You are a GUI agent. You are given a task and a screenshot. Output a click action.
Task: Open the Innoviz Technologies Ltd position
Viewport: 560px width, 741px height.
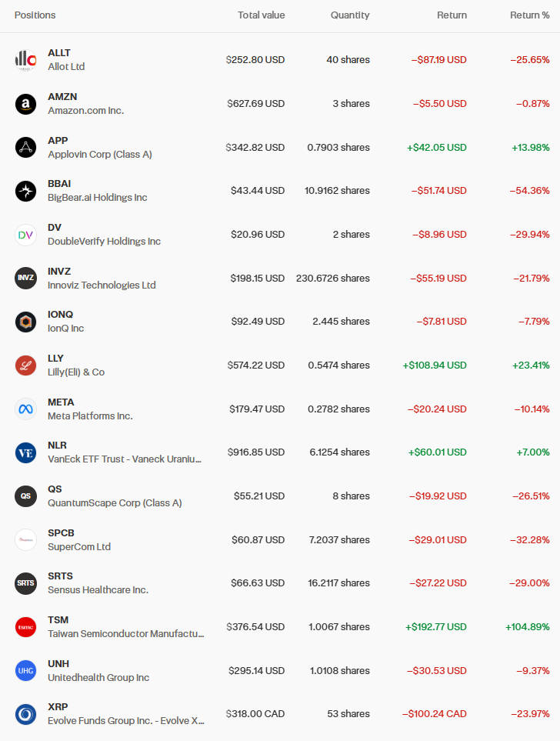(102, 285)
